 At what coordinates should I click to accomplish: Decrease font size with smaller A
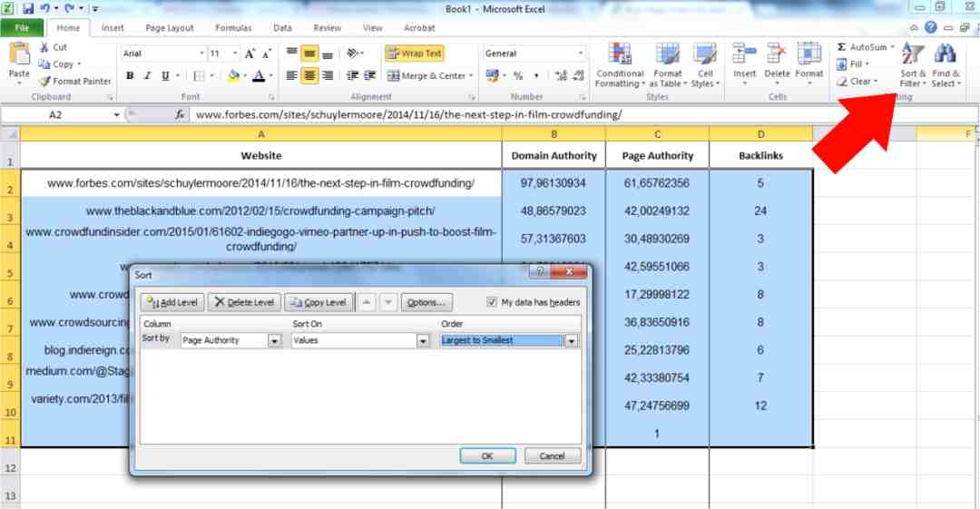267,54
